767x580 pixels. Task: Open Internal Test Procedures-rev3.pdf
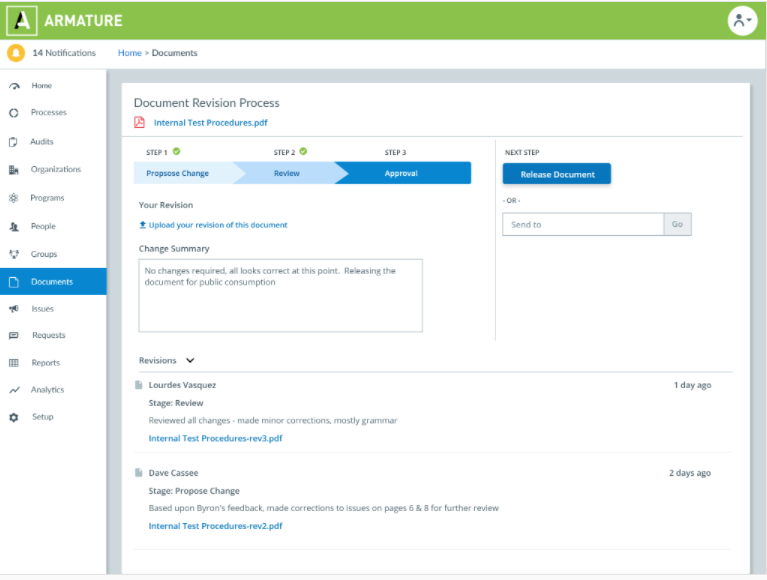tap(215, 438)
